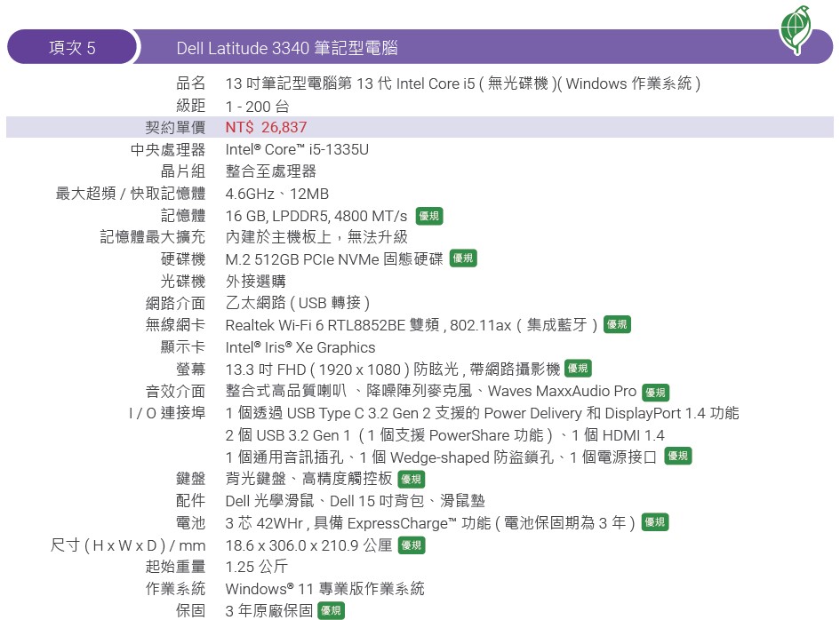
Task: Click the 優規 badge on the 電池 row
Action: pos(654,522)
